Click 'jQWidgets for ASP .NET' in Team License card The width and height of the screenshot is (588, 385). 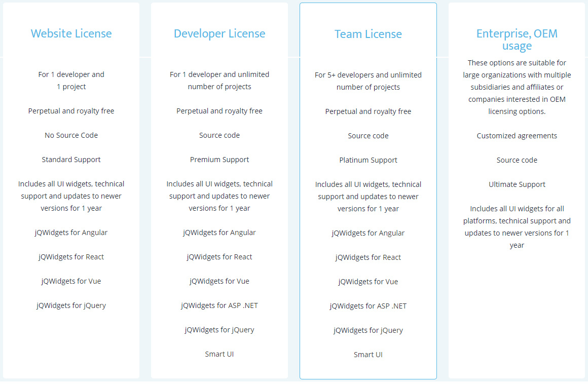[368, 306]
